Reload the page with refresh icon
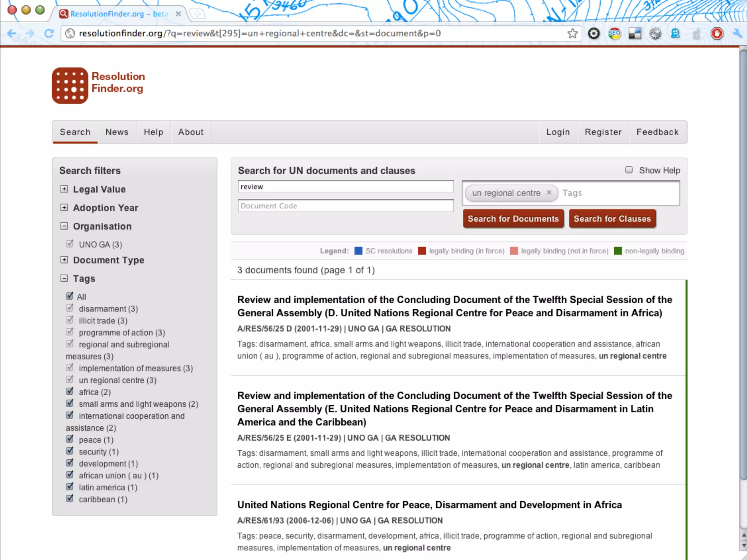Screen dimensions: 747x560 pyautogui.click(x=49, y=34)
